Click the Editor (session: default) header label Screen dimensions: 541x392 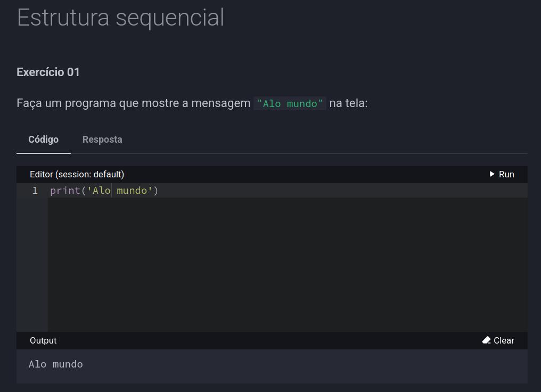pyautogui.click(x=77, y=174)
